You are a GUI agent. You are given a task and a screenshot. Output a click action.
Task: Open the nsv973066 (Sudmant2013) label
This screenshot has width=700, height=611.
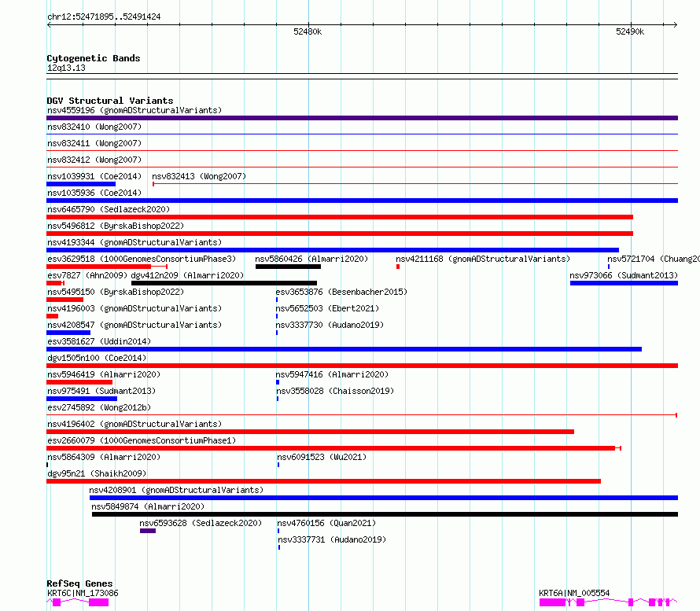624,275
